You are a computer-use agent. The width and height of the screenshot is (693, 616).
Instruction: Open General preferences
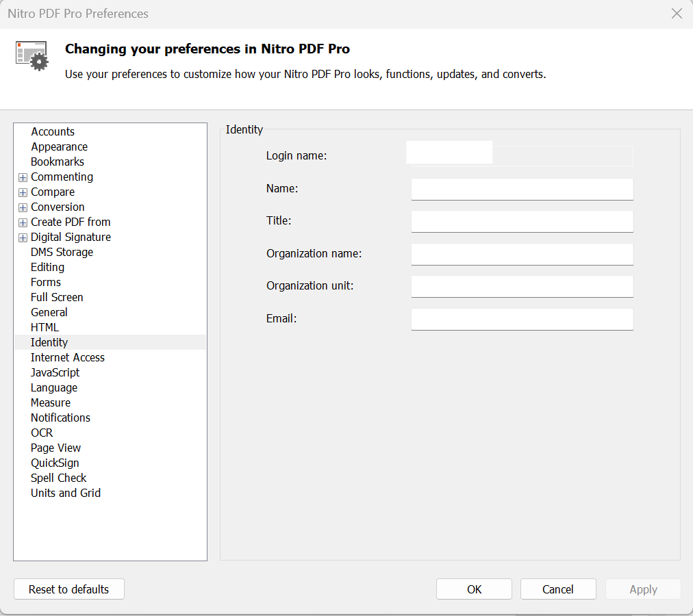[x=49, y=312]
